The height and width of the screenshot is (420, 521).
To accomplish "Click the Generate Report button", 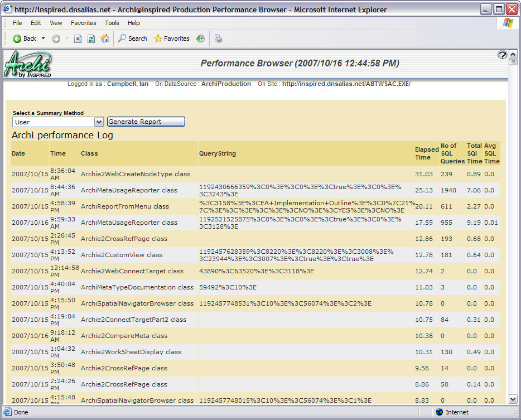I will tap(146, 122).
